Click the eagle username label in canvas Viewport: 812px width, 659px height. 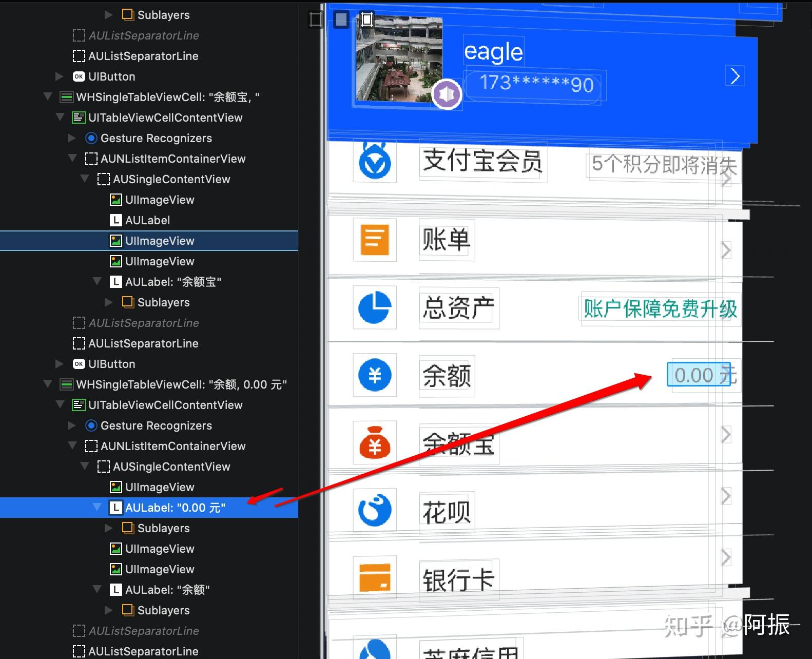click(x=493, y=51)
